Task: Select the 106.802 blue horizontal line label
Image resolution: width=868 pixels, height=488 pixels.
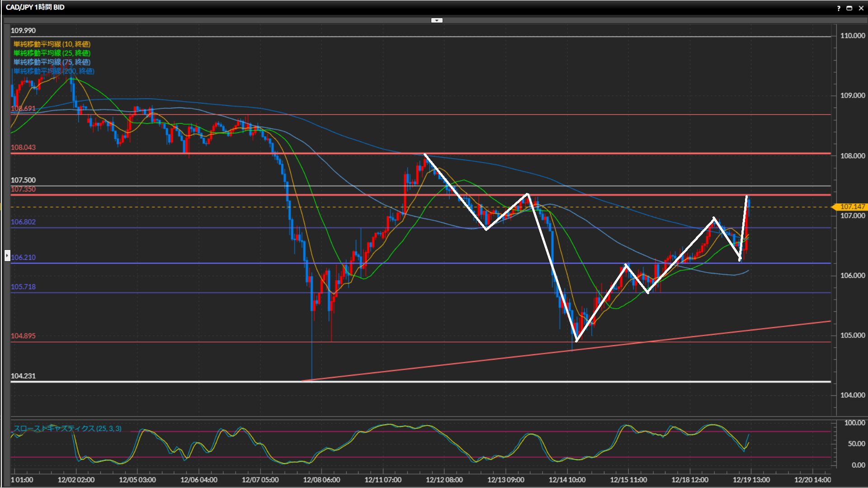Action: tap(23, 222)
